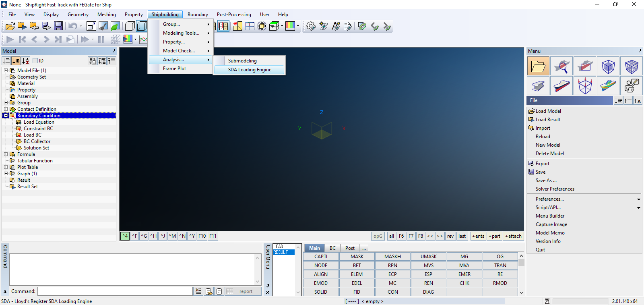The image size is (644, 305).
Task: Click the Save floppy disk toolbar icon
Action: point(58,26)
